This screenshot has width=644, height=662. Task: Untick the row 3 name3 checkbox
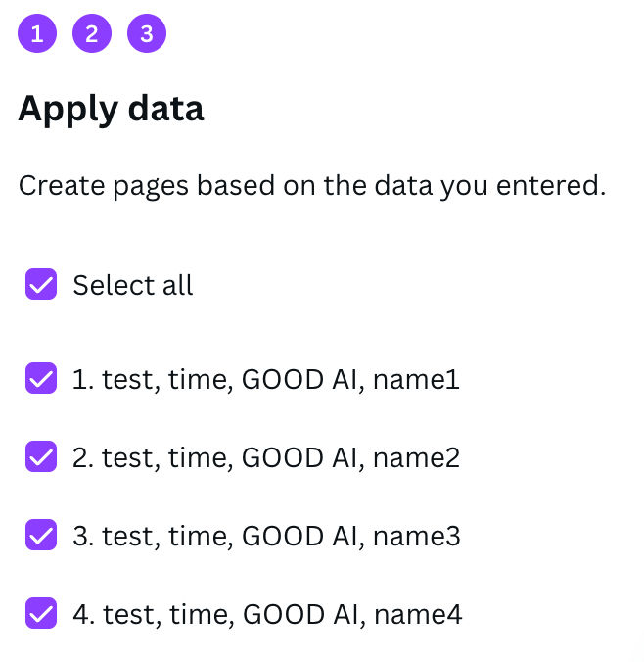tap(40, 536)
